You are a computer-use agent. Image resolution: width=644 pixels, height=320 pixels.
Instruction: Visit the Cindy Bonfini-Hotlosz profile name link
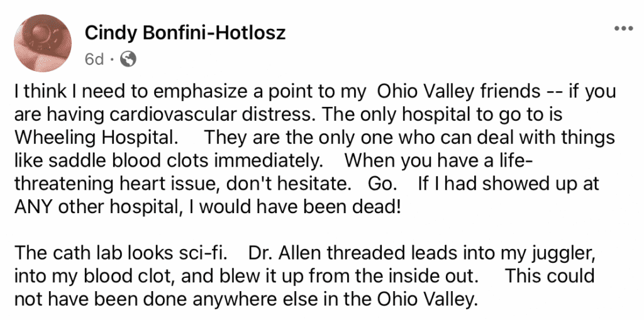pos(185,33)
